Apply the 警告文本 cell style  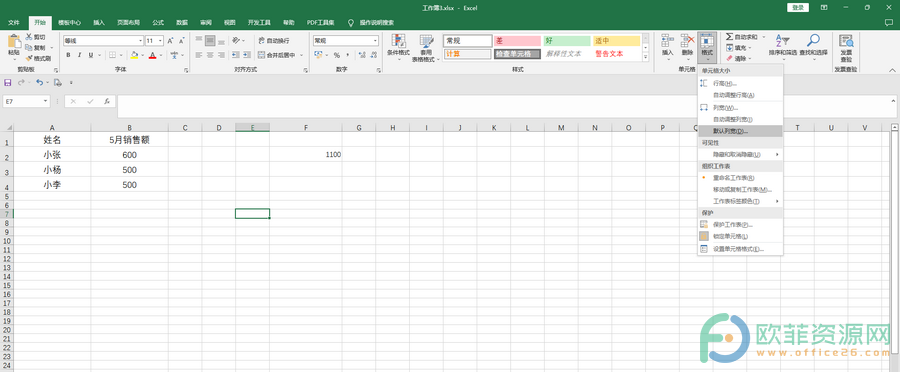click(x=616, y=54)
